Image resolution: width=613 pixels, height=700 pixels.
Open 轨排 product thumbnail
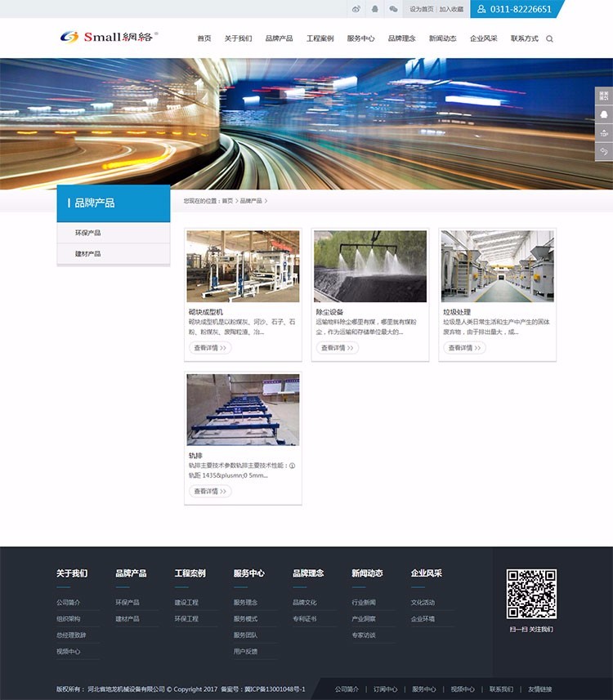pyautogui.click(x=243, y=410)
